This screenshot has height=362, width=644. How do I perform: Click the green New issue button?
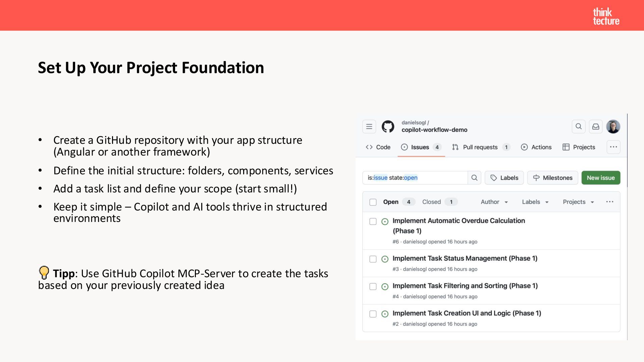(600, 178)
